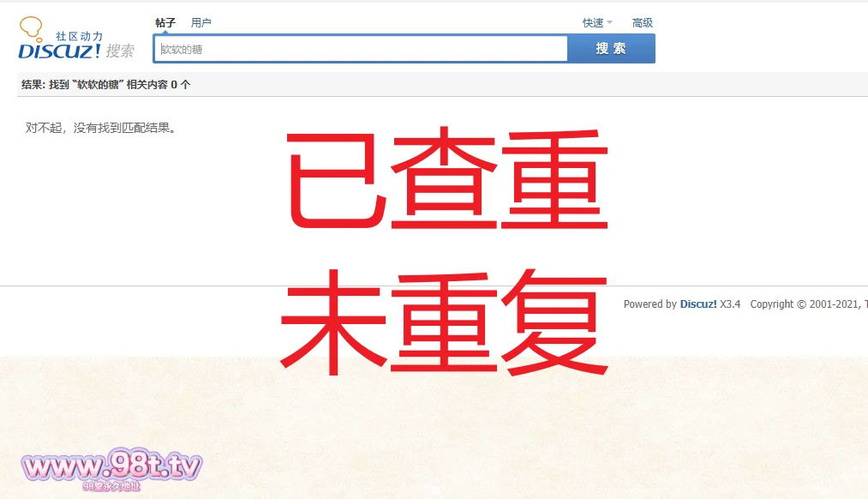Click the large red 已查重 text
The width and height of the screenshot is (868, 499).
446,180
